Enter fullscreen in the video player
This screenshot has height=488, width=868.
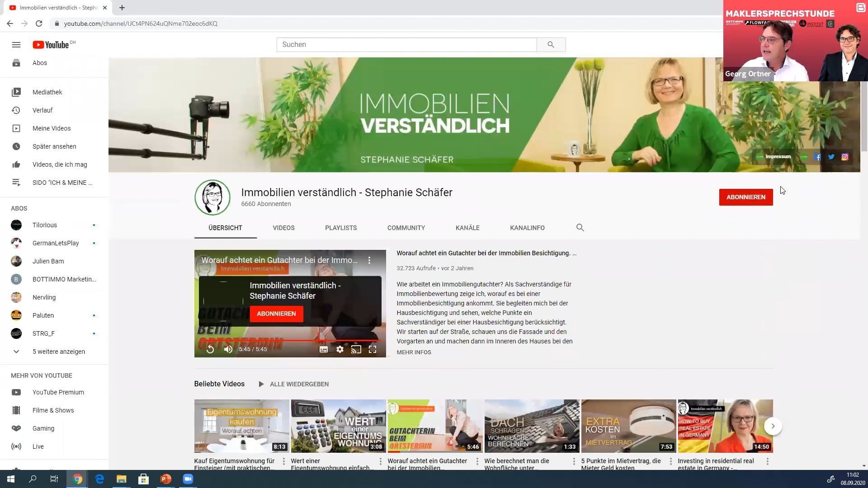(x=373, y=349)
